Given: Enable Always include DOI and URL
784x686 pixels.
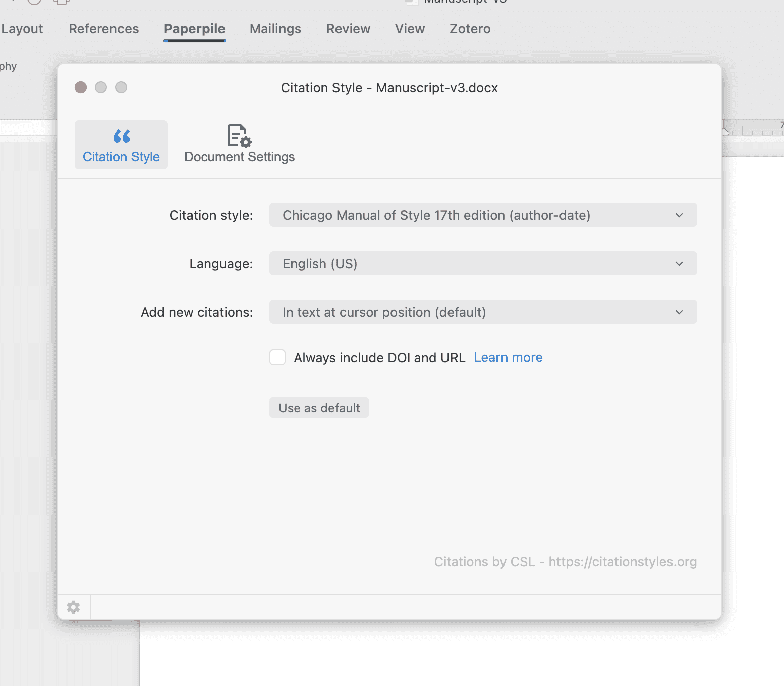Looking at the screenshot, I should [x=277, y=357].
